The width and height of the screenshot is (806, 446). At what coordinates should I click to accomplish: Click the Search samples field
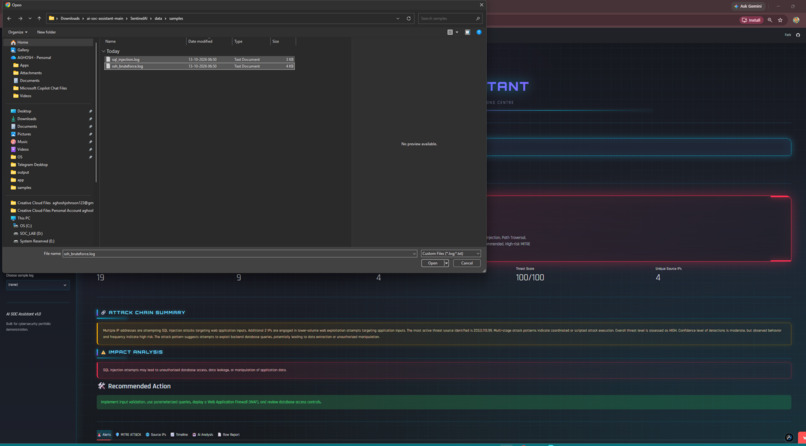450,18
